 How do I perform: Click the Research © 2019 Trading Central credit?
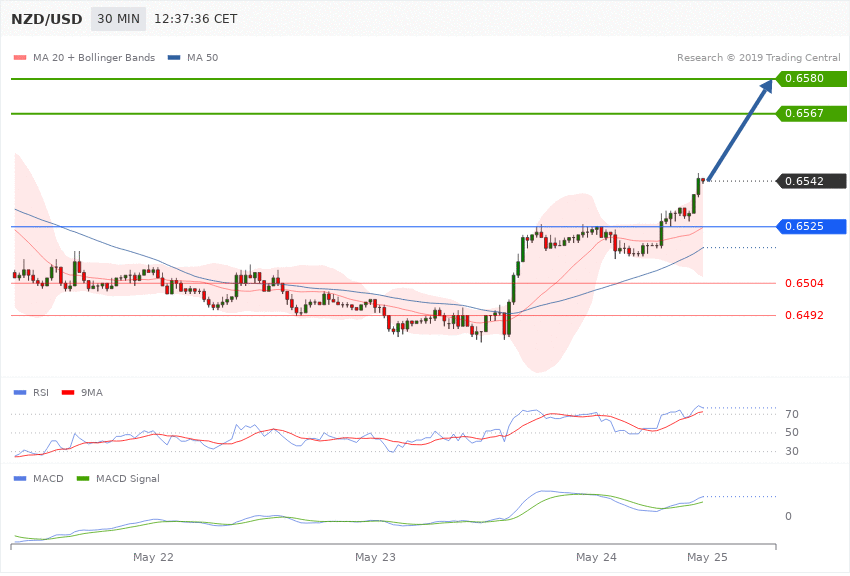(758, 57)
